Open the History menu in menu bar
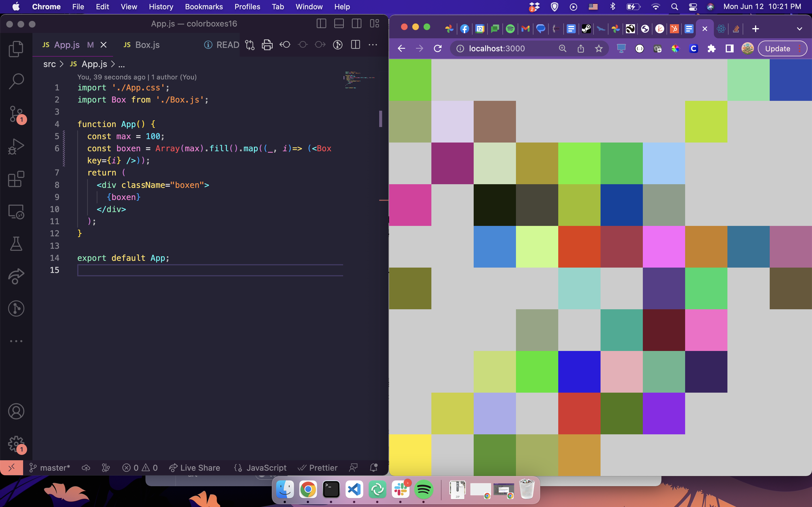This screenshot has width=812, height=507. (x=161, y=7)
